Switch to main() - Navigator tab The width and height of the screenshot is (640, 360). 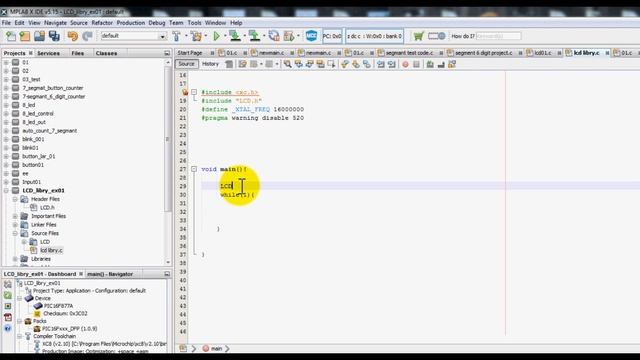coord(110,274)
